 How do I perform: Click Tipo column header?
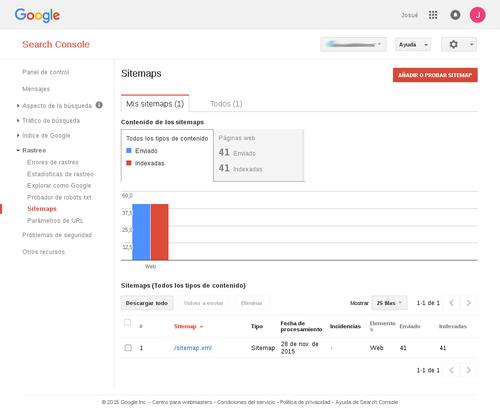257,326
